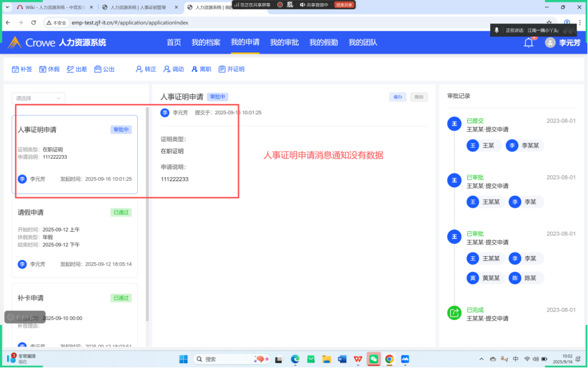Click the 陈某 approver chip
The width and height of the screenshot is (588, 368).
pos(526,278)
